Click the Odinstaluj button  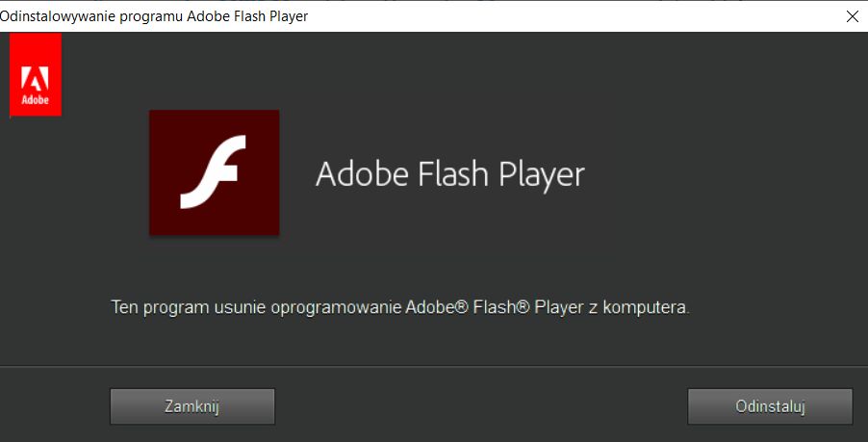pos(770,406)
